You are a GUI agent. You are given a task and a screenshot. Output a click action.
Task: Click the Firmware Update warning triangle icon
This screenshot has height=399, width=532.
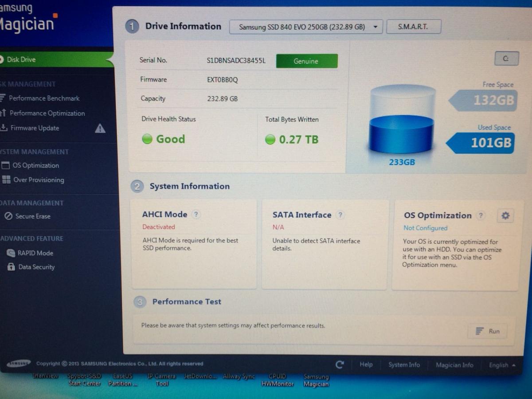pyautogui.click(x=100, y=129)
